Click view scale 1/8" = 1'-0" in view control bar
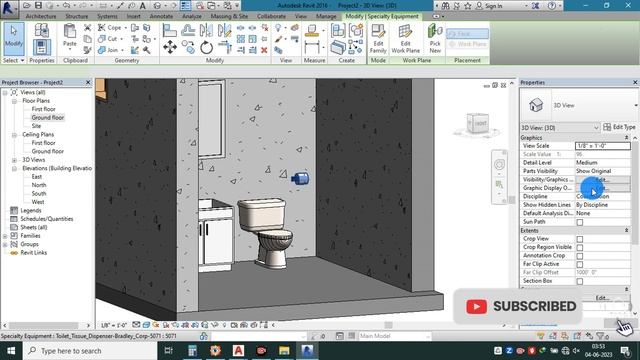The width and height of the screenshot is (640, 360). click(113, 325)
